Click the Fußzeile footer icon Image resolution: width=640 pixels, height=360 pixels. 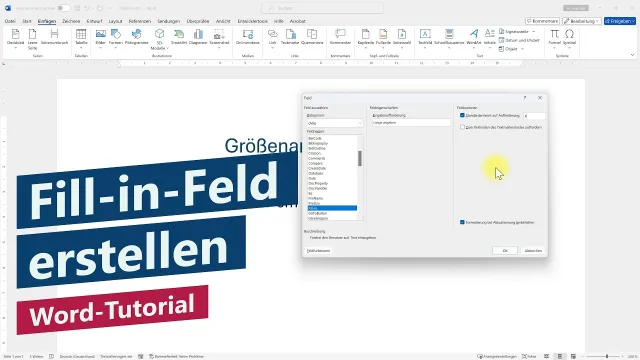coord(383,34)
